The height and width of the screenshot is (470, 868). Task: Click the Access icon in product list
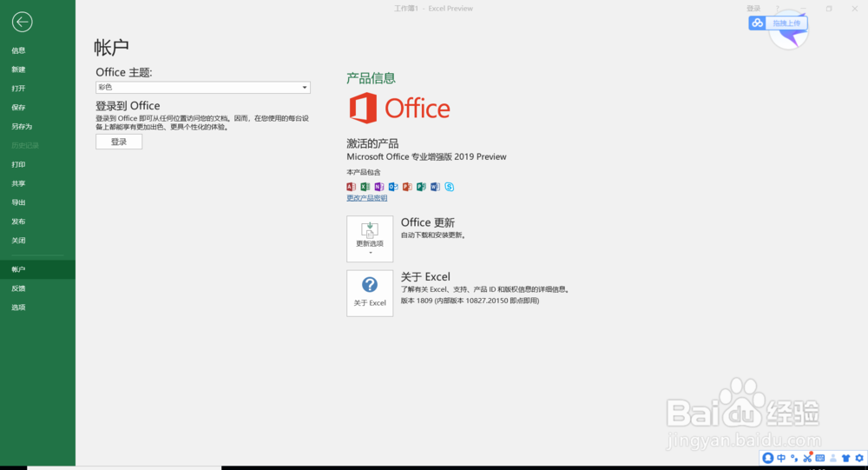point(351,187)
